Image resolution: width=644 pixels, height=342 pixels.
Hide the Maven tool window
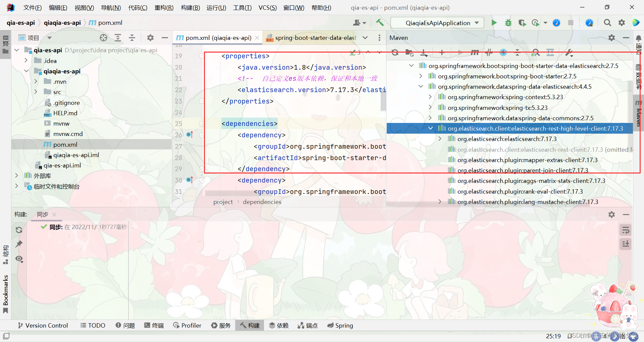(626, 38)
